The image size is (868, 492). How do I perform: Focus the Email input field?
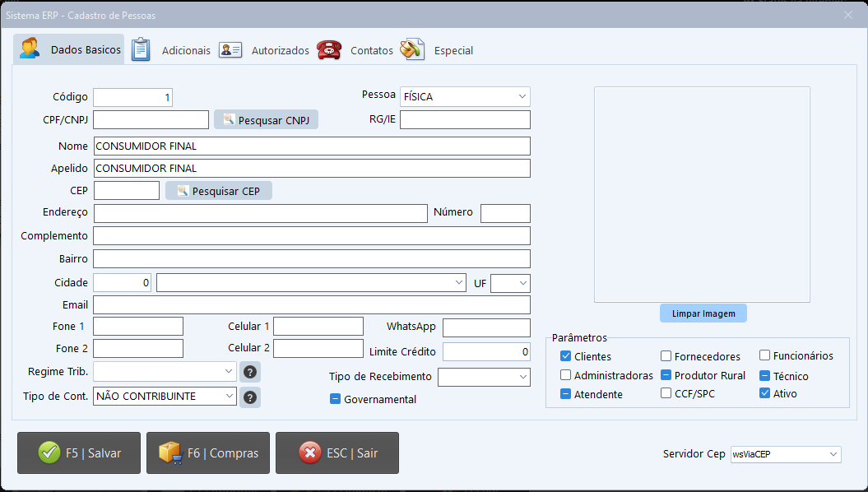pos(312,305)
